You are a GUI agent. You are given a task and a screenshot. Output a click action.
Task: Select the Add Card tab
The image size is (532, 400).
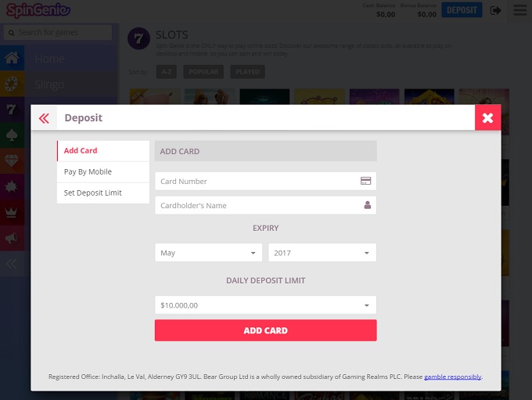(103, 150)
